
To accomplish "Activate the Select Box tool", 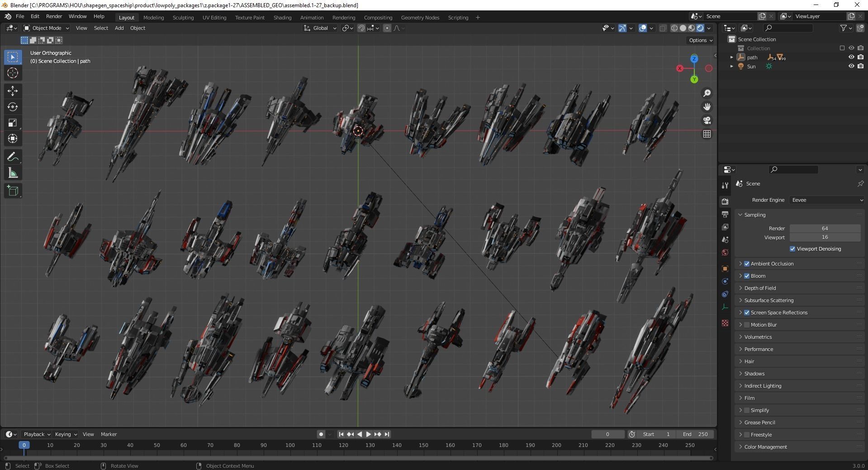I will pos(13,57).
